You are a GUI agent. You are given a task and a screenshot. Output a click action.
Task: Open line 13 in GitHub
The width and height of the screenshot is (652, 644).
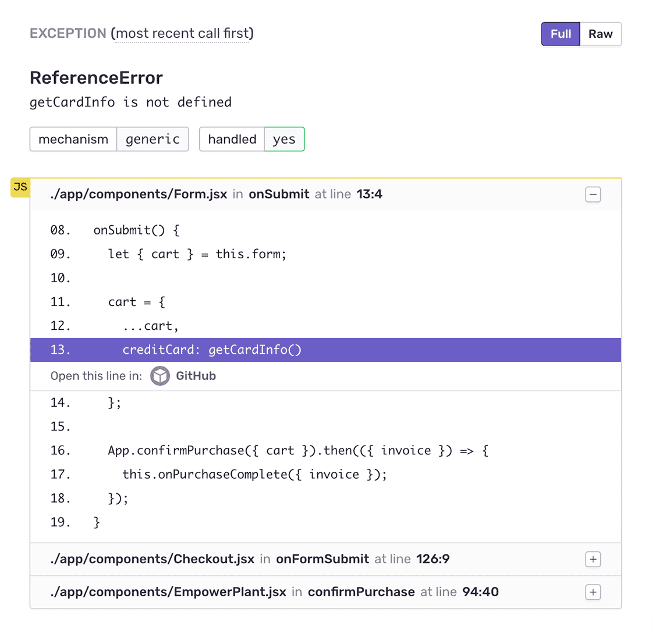(x=196, y=376)
